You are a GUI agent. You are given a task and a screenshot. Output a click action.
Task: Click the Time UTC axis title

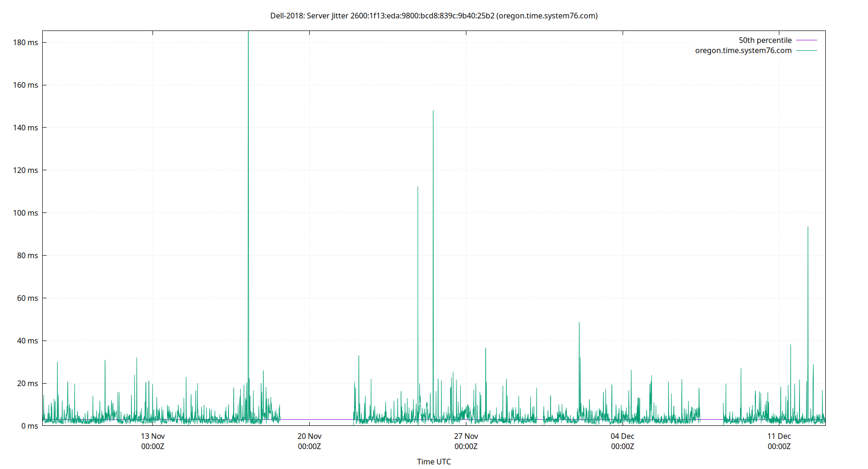tap(434, 461)
